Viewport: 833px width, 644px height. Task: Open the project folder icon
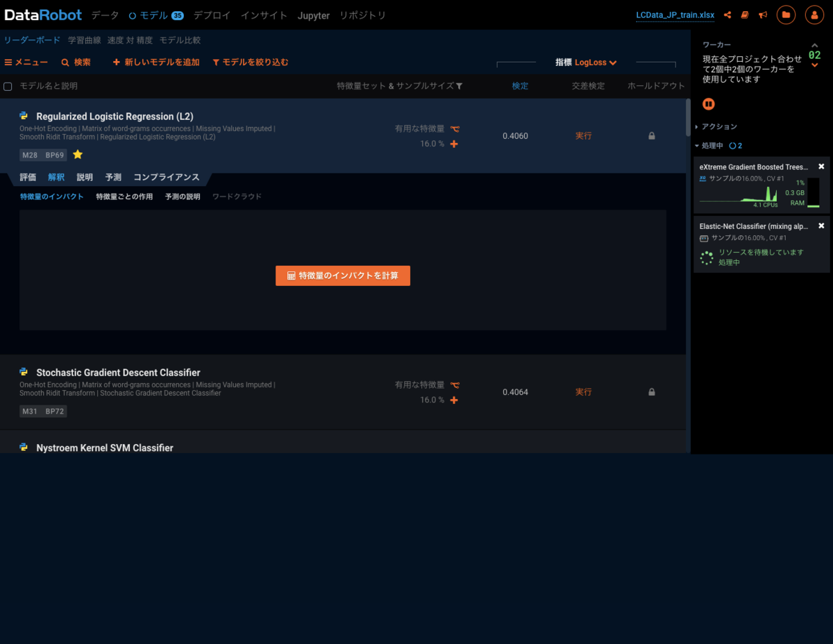(786, 15)
